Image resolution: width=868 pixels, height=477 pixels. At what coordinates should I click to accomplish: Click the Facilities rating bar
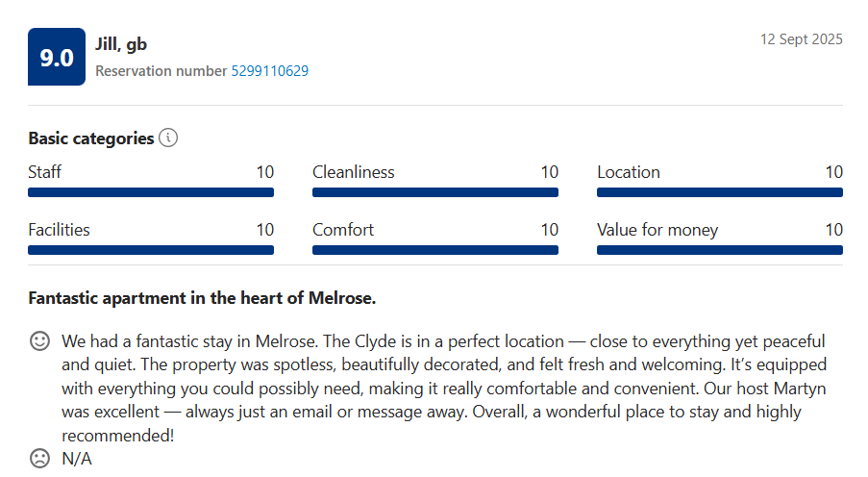click(x=151, y=250)
